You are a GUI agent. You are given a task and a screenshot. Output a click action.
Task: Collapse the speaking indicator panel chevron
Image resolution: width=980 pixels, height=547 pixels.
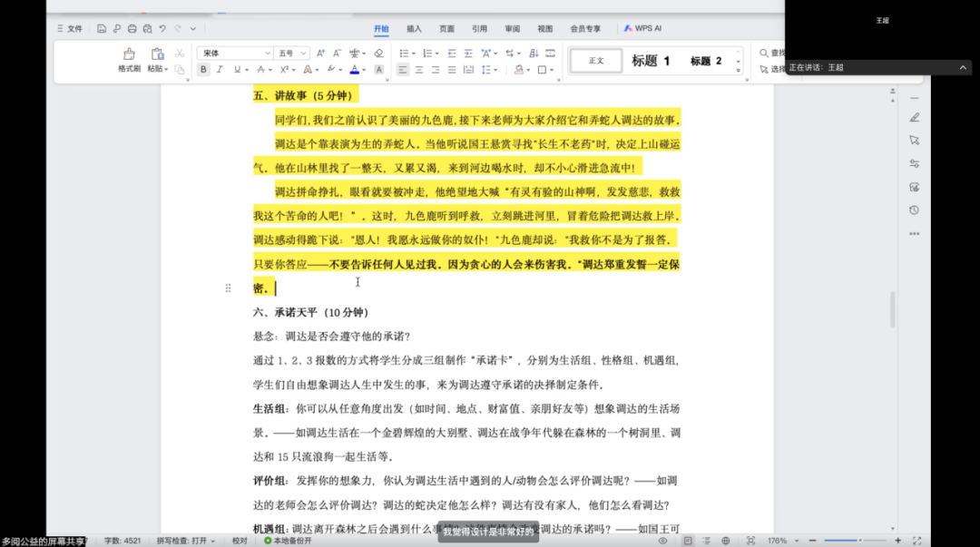point(963,67)
